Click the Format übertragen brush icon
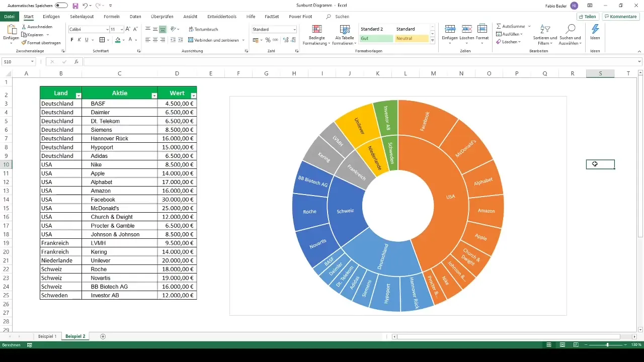 point(24,43)
